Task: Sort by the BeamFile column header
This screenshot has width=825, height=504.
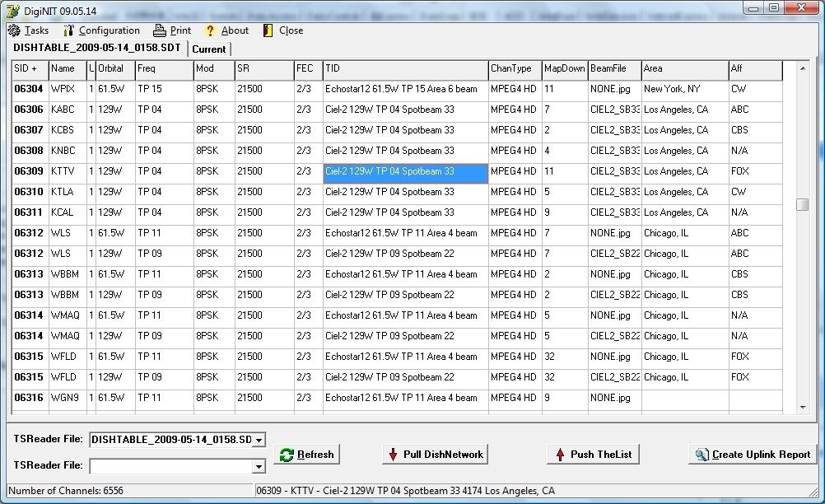Action: click(614, 70)
